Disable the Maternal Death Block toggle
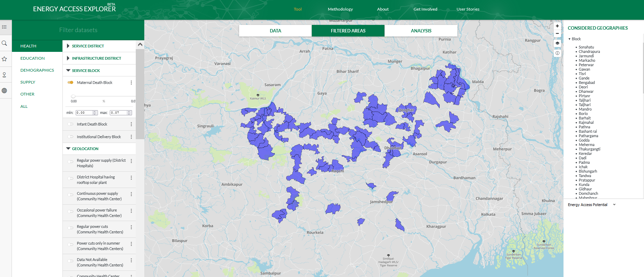Image resolution: width=644 pixels, height=277 pixels. pyautogui.click(x=71, y=83)
